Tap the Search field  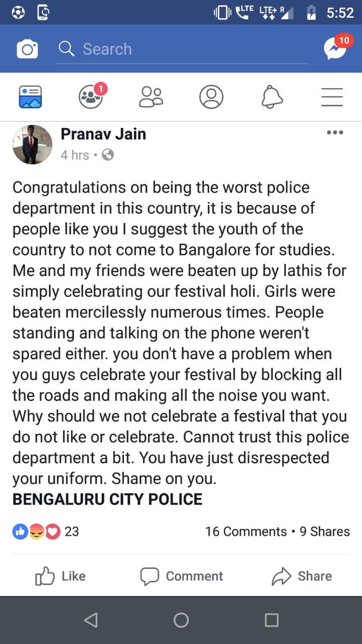181,49
